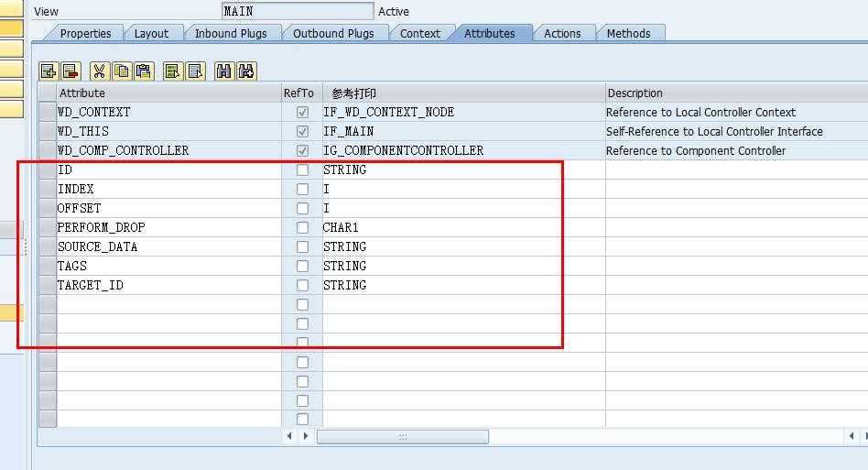The image size is (868, 470).
Task: Click 'Reference to Local Controller Context' description
Action: click(x=700, y=112)
